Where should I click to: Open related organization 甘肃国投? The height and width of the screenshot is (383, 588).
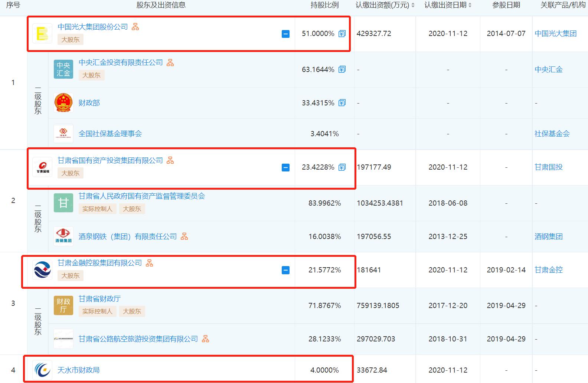coord(549,167)
